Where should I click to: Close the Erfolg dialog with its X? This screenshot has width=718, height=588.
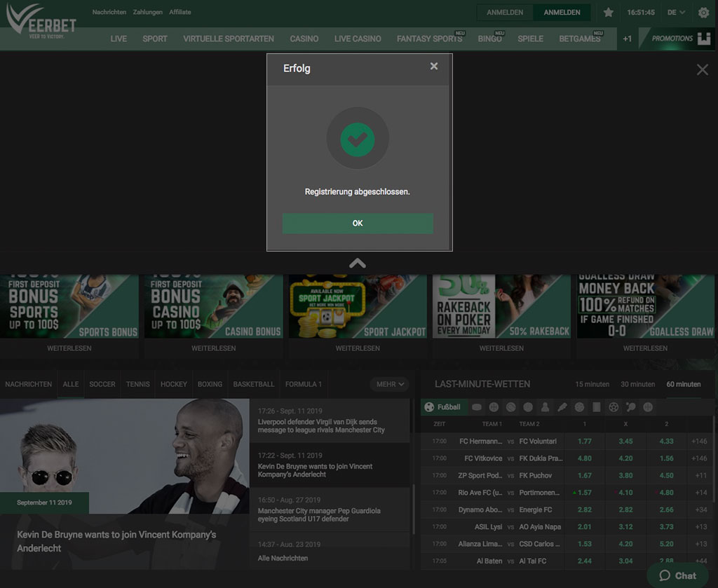point(433,67)
